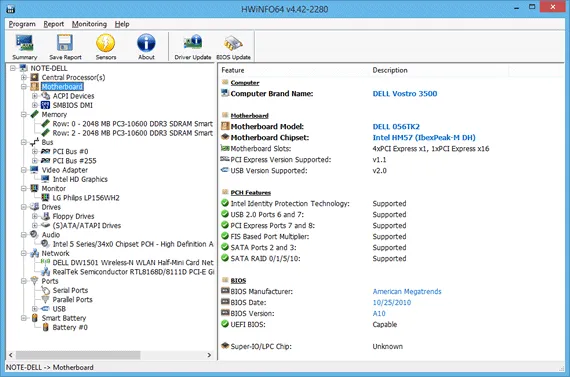Select Battery #0 entry
Viewport: 570px width, 377px height.
(70, 327)
